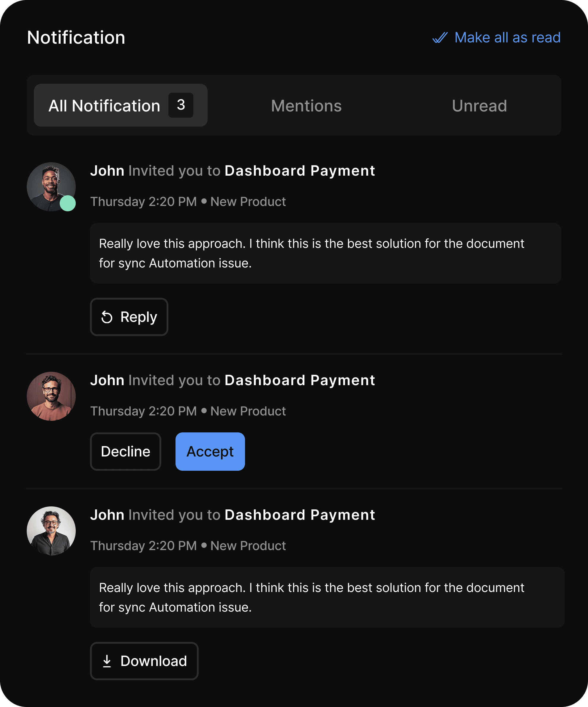
Task: Open the second notification's avatar with glasses
Action: tap(51, 396)
